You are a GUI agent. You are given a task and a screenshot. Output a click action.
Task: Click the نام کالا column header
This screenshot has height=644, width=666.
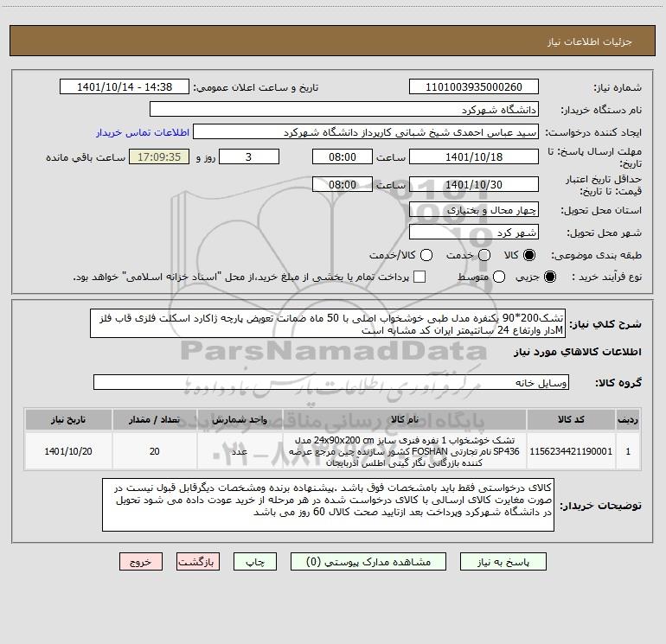pyautogui.click(x=405, y=419)
